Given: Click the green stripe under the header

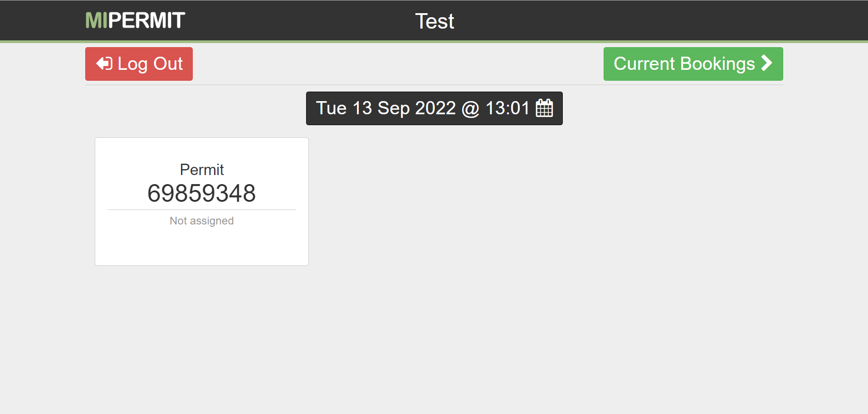Looking at the screenshot, I should (x=434, y=42).
